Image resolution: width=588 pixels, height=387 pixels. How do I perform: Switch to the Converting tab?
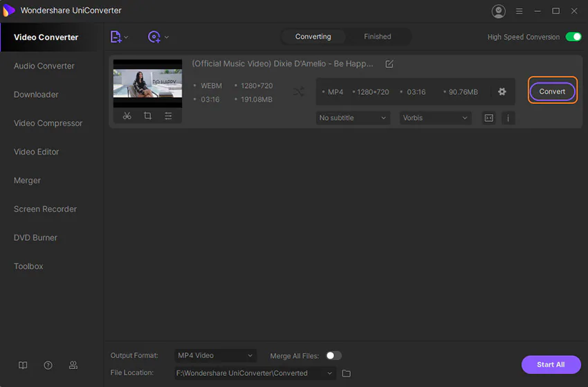pyautogui.click(x=313, y=37)
